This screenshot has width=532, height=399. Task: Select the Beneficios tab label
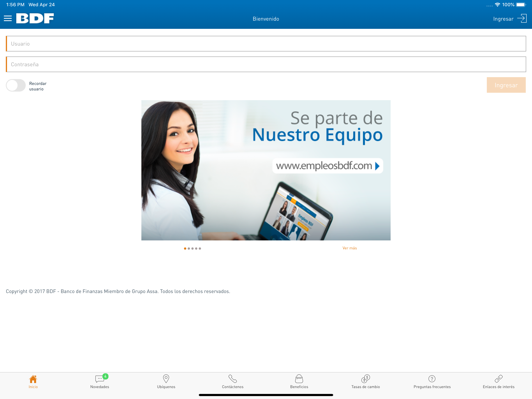pyautogui.click(x=299, y=387)
